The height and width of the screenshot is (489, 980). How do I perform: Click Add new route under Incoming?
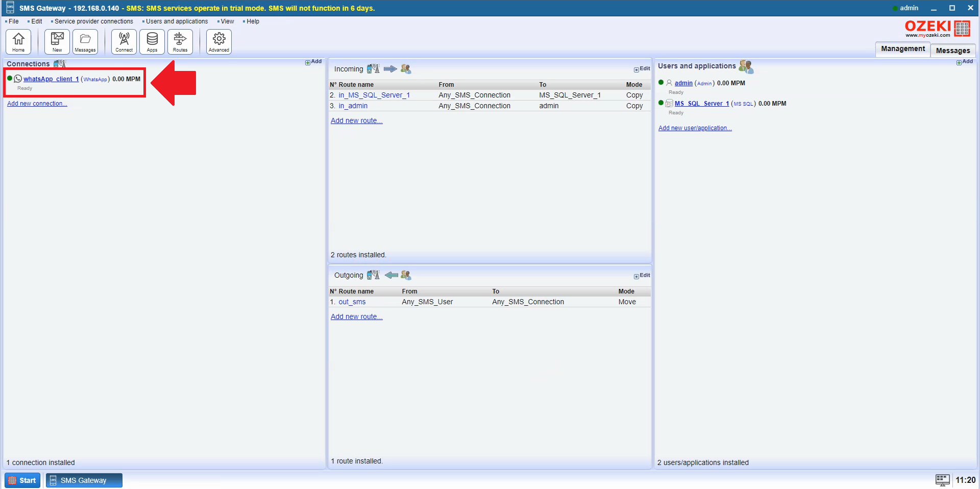[357, 121]
